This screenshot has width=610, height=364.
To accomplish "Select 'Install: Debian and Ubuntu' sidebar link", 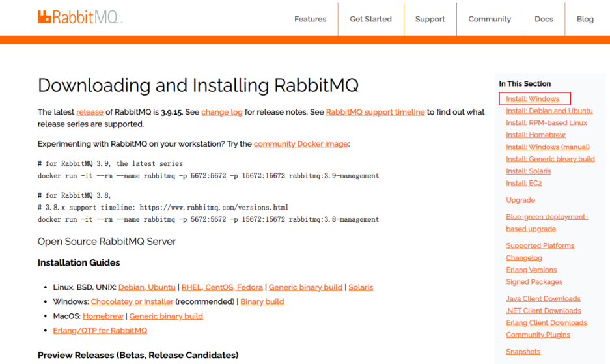I will (x=549, y=111).
